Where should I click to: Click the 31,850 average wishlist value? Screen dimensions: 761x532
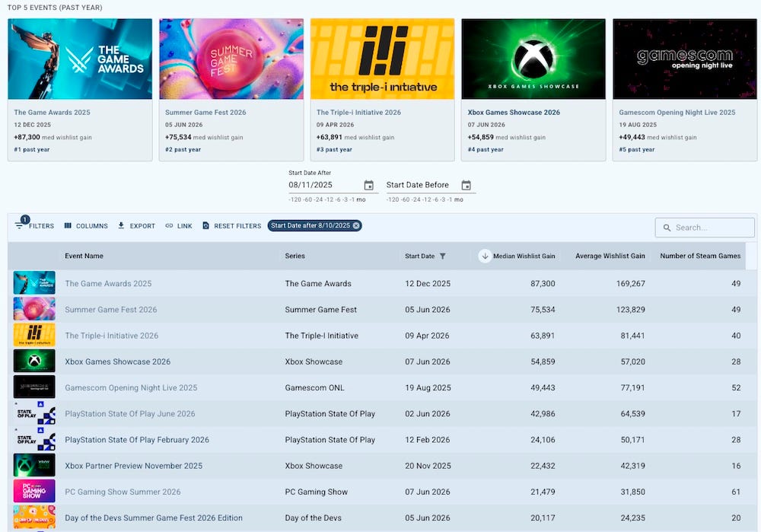click(x=633, y=492)
